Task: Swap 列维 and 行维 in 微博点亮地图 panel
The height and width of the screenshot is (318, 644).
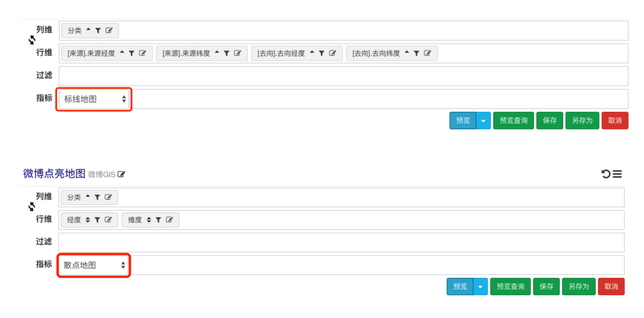Action: [x=32, y=207]
